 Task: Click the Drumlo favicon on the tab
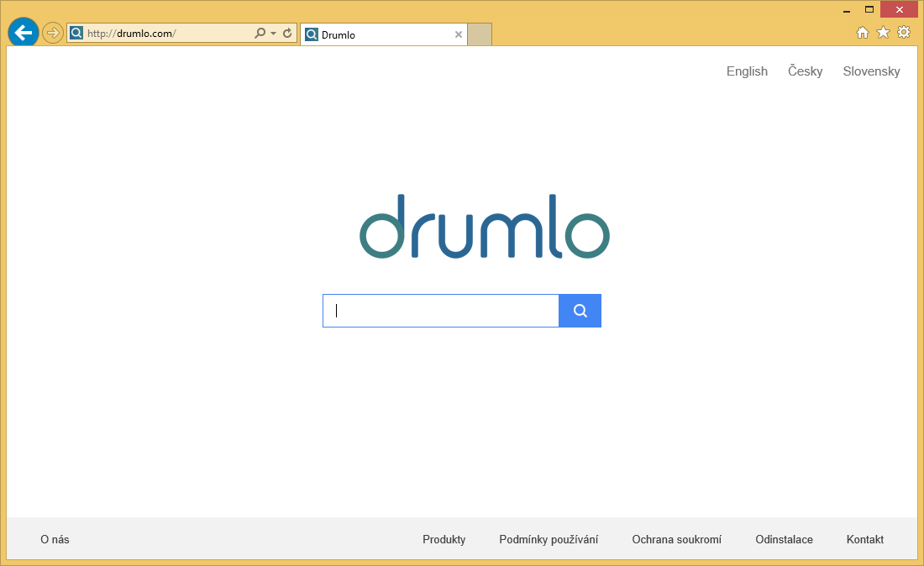pyautogui.click(x=312, y=34)
